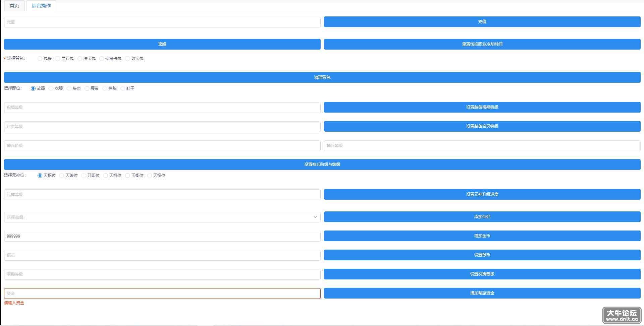The image size is (644, 326).
Task: Focus the red-outlined 资金 input field
Action: point(162,294)
